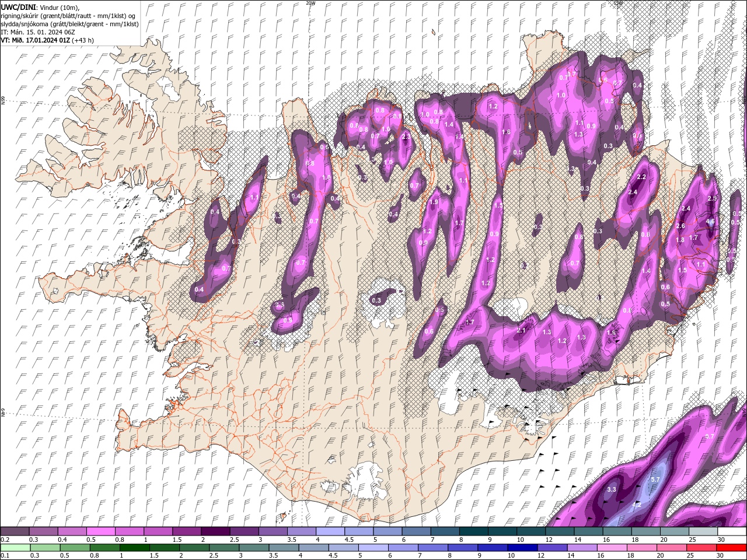Click the 4.2 precipitation value offshore
747x560 pixels.
(x=637, y=505)
